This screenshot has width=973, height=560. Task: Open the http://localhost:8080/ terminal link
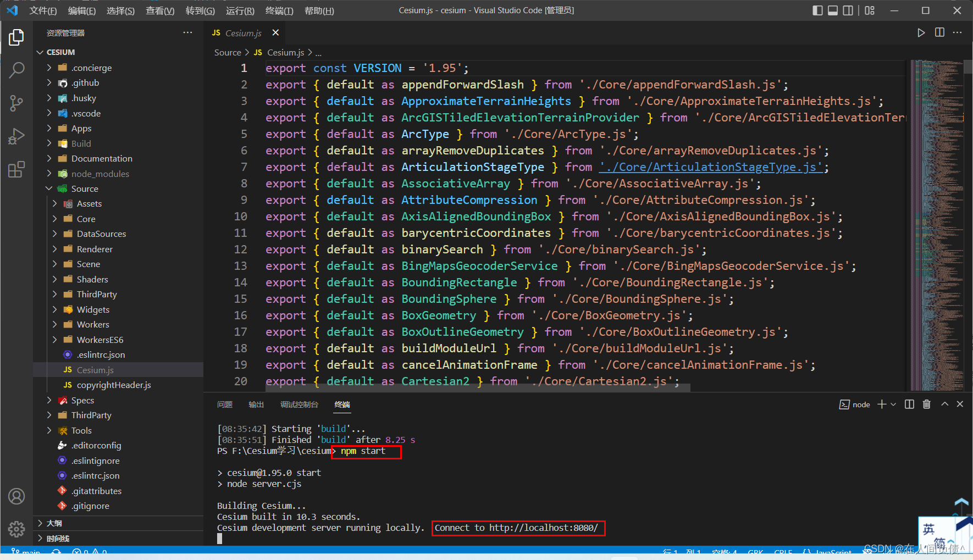pos(544,528)
